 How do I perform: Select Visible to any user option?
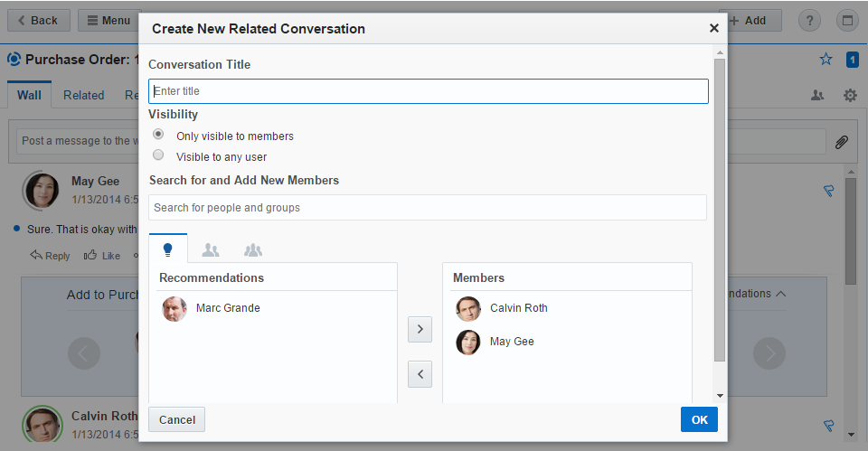pyautogui.click(x=158, y=155)
